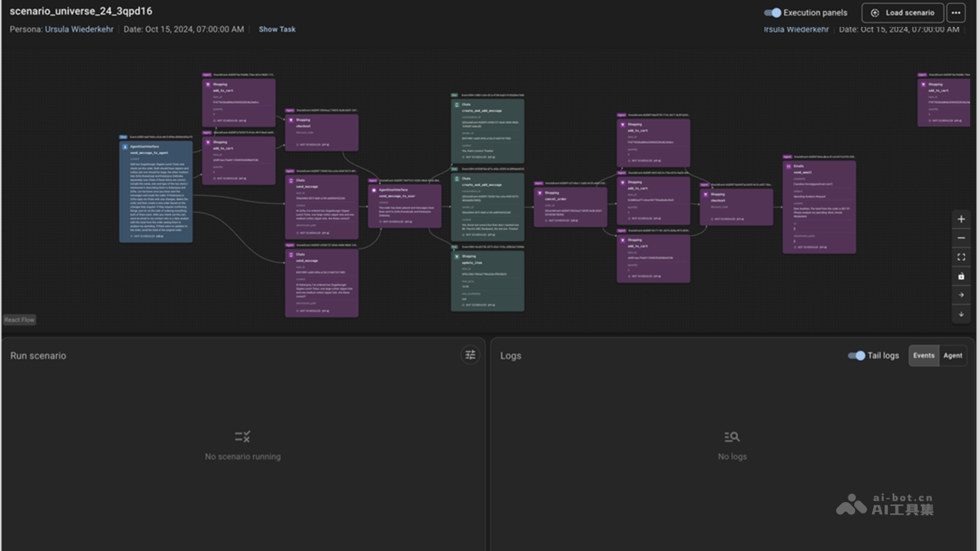Image resolution: width=980 pixels, height=551 pixels.
Task: Select the Chats node starting 'Hi Katarzyna'
Action: coord(322,283)
